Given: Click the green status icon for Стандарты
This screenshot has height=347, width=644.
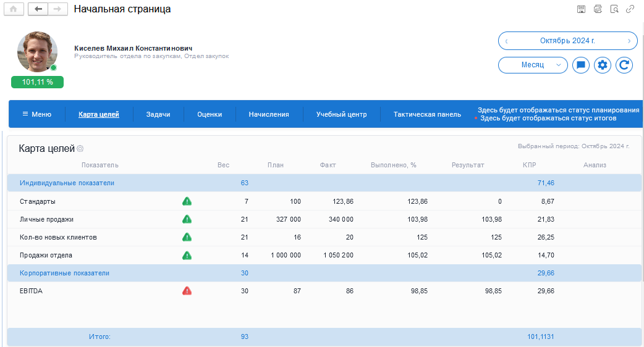Looking at the screenshot, I should (187, 201).
